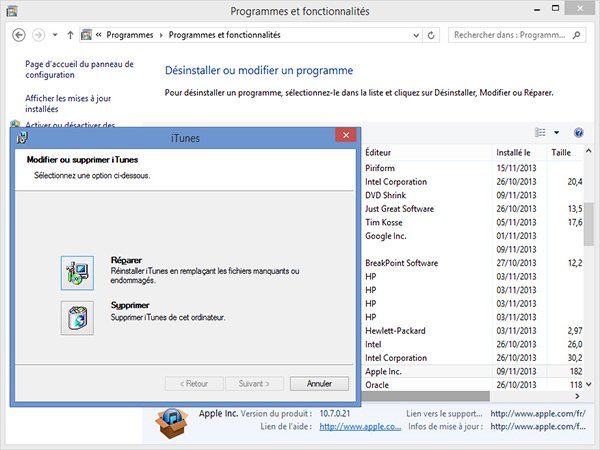Refresh the Programmes et fonctionnalités list
Screen dimensions: 600x450
(x=431, y=35)
